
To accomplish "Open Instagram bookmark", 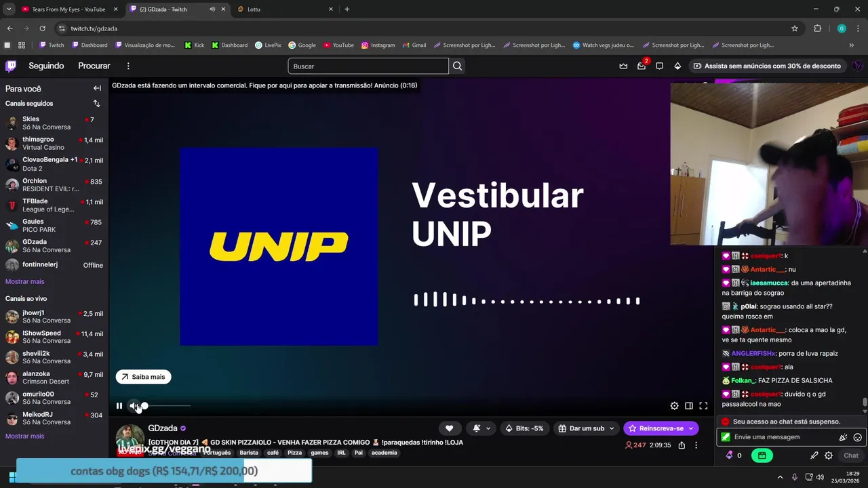I will point(378,45).
